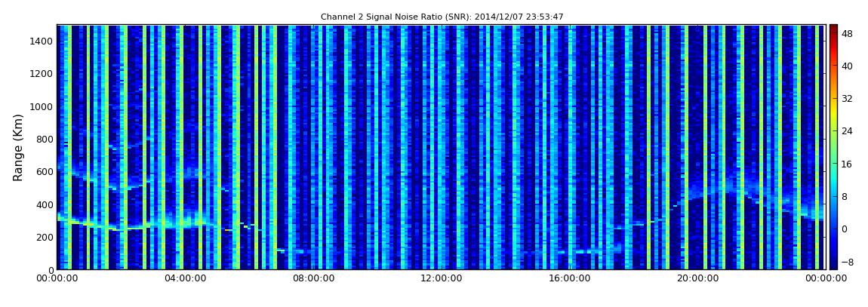Click the x-axis time label "20:00:00"
Viewport: 868px width, 307px height.
pyautogui.click(x=699, y=278)
